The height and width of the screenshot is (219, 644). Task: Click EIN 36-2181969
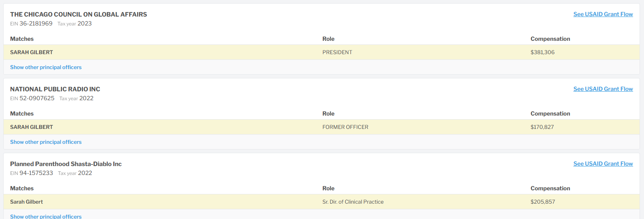pos(35,23)
